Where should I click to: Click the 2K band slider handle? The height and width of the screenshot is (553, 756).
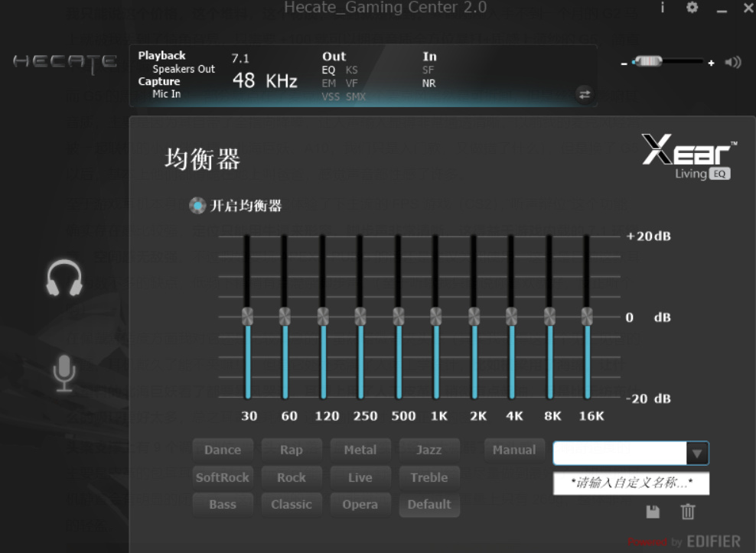474,317
